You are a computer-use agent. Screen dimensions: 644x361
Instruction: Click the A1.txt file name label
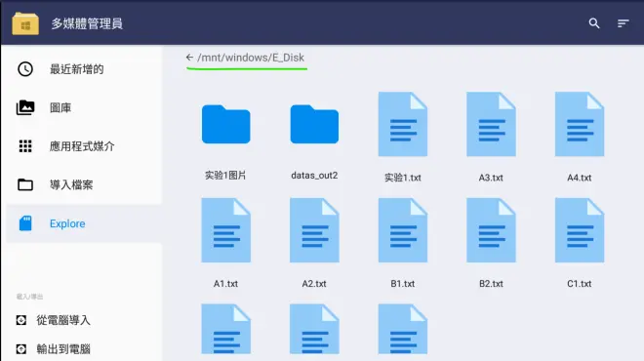click(x=225, y=284)
